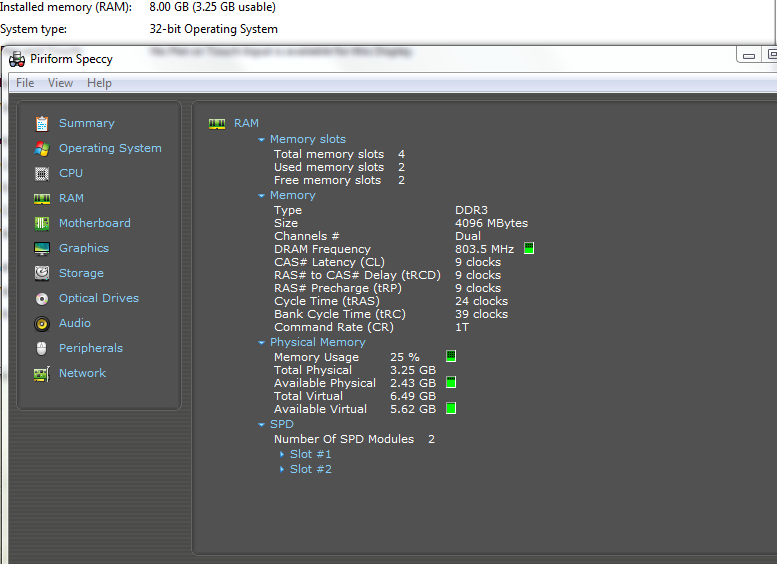Open the Help menu
The image size is (777, 564).
[x=99, y=83]
